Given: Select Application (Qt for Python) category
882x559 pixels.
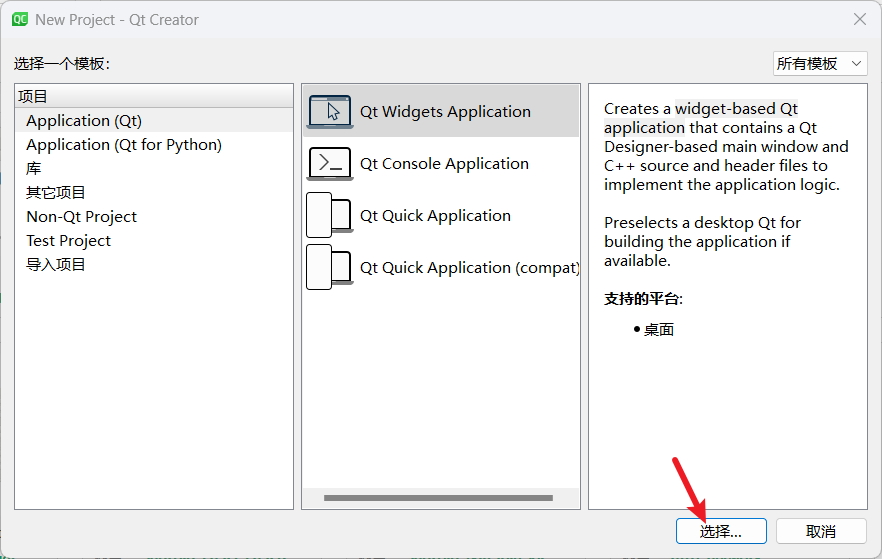Looking at the screenshot, I should click(x=154, y=145).
